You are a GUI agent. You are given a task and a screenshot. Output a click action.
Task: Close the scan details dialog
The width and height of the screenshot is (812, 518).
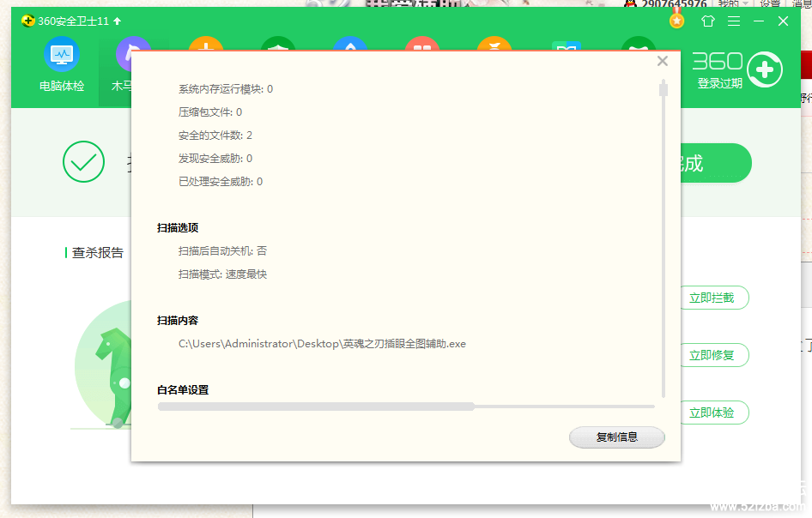[x=663, y=61]
